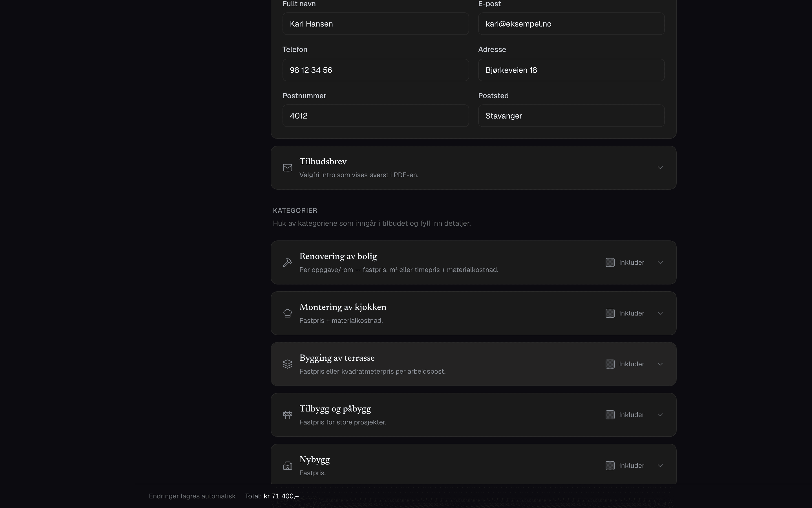This screenshot has height=508, width=812.
Task: Click the envelope icon beside Tilbudsbrev
Action: pyautogui.click(x=288, y=168)
